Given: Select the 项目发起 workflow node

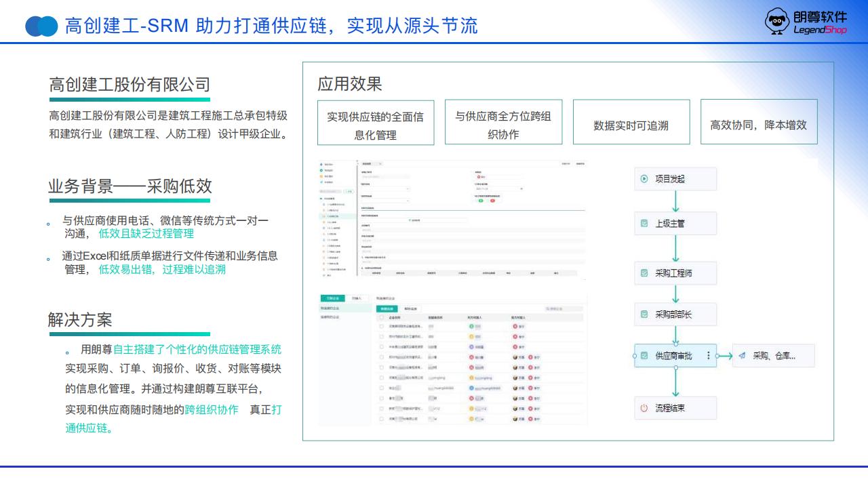Looking at the screenshot, I should tap(675, 179).
